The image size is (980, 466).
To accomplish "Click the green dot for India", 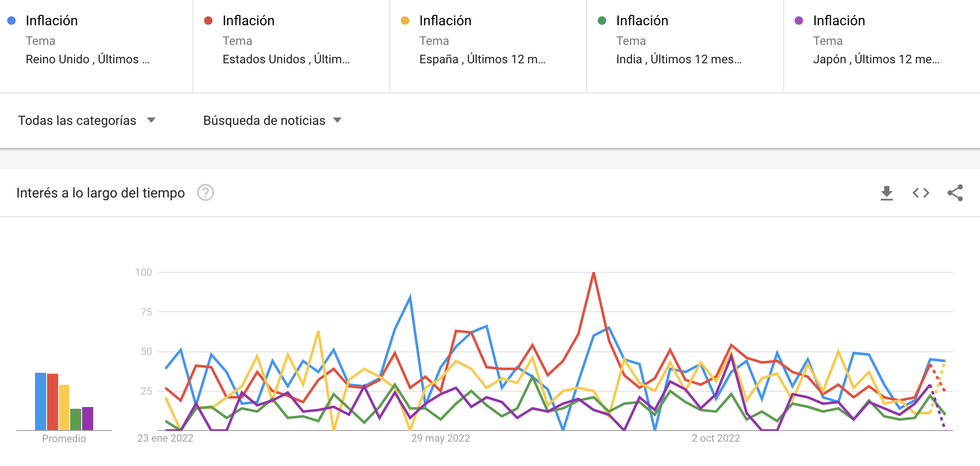I will pos(602,21).
